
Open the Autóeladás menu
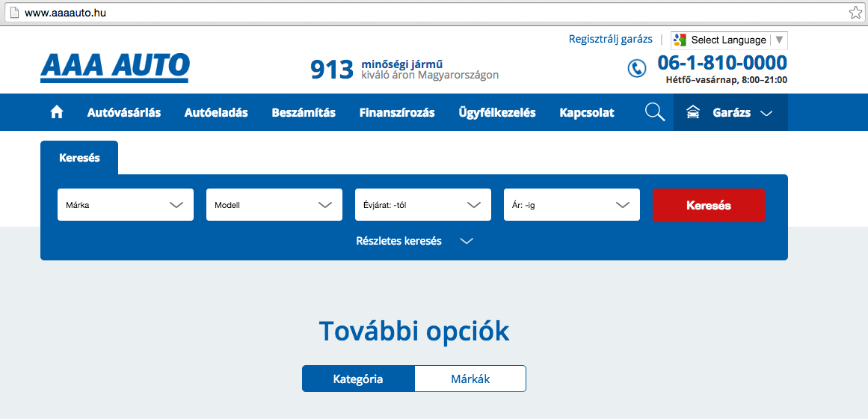pos(216,112)
